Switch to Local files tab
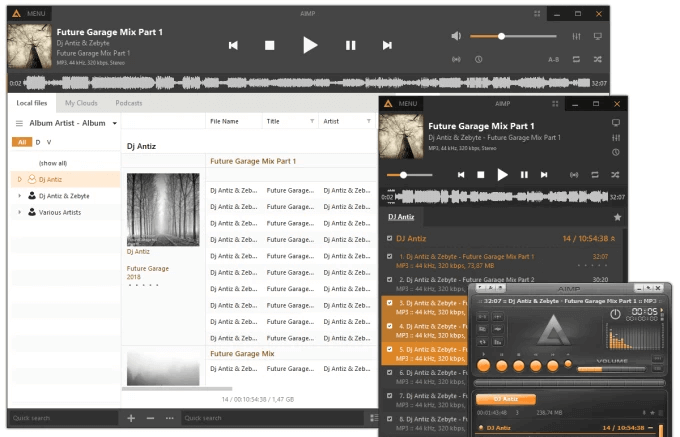This screenshot has width=680, height=437. (32, 103)
